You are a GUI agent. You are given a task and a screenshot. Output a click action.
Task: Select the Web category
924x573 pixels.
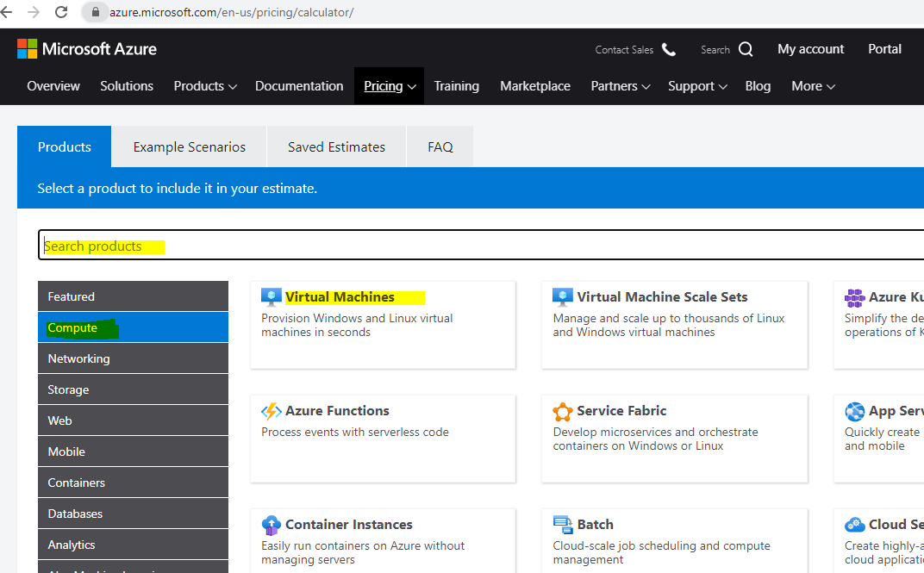[x=134, y=420]
